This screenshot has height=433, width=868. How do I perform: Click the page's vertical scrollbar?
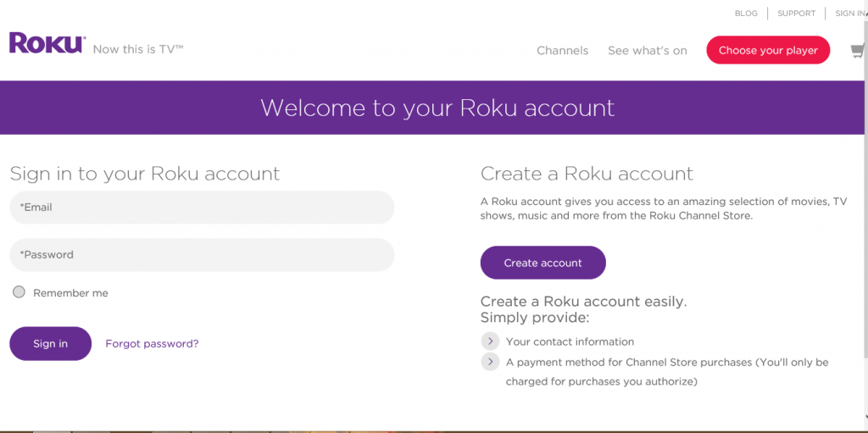point(864,212)
